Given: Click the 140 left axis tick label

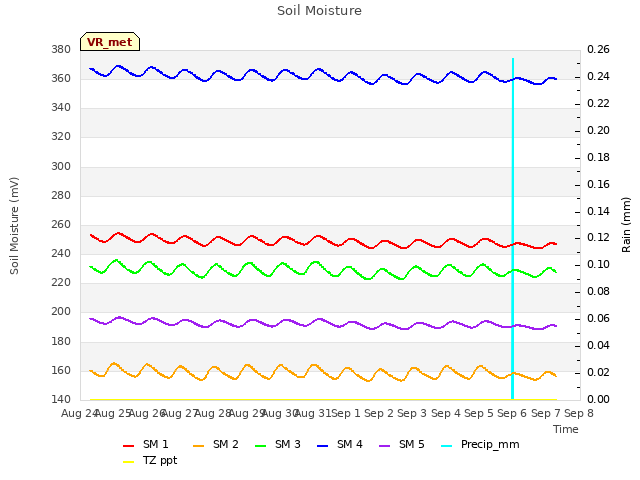Looking at the screenshot, I should coord(61,399).
